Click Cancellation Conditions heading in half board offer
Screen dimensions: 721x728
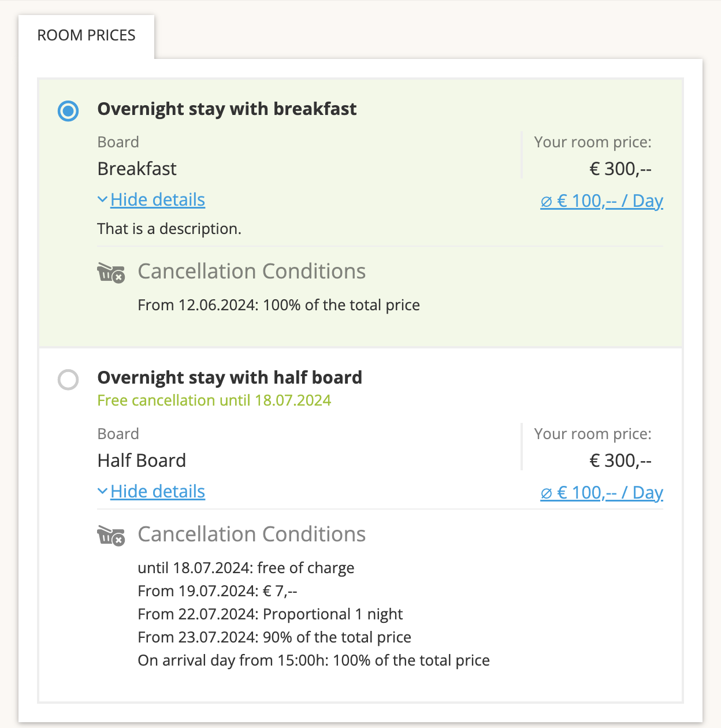tap(252, 534)
